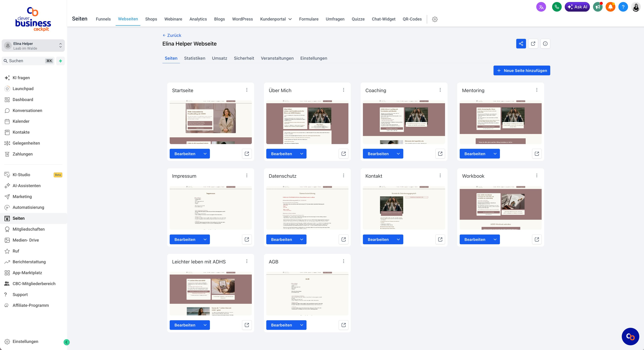Open Konversationen in the sidebar
Viewport: 644px width, 350px height.
pos(27,110)
